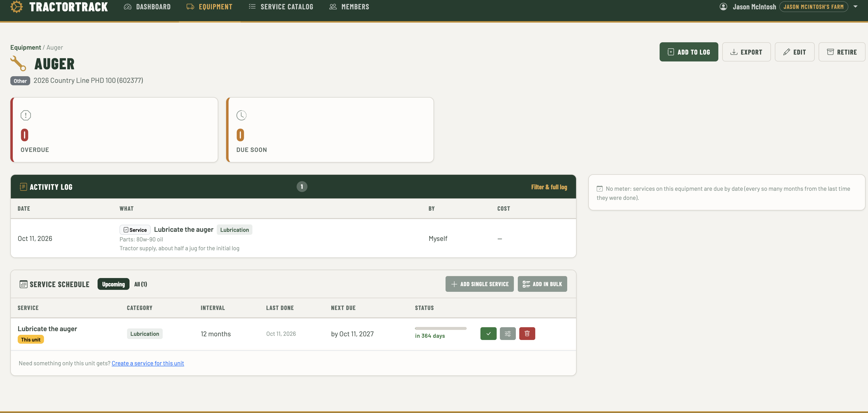Click the due soon clock icon
Image resolution: width=868 pixels, height=413 pixels.
(241, 115)
